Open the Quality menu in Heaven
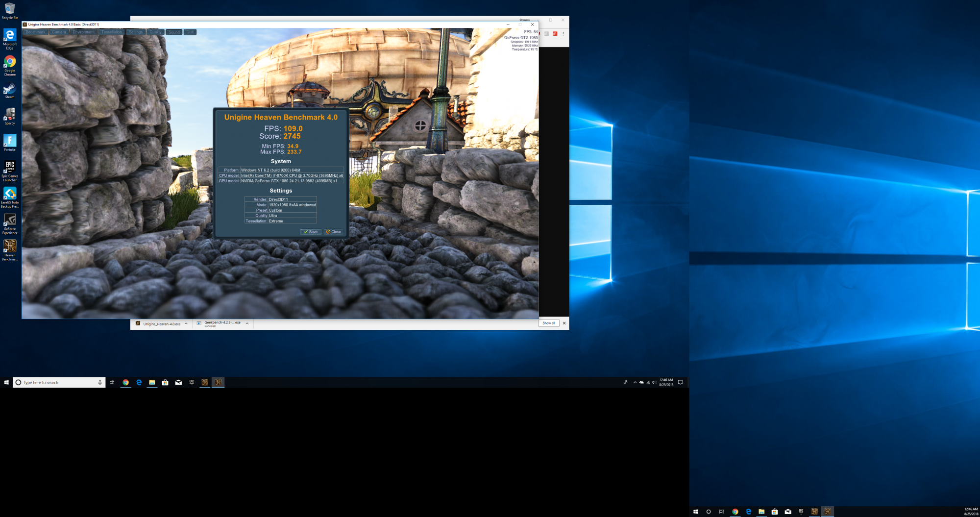 (x=155, y=32)
